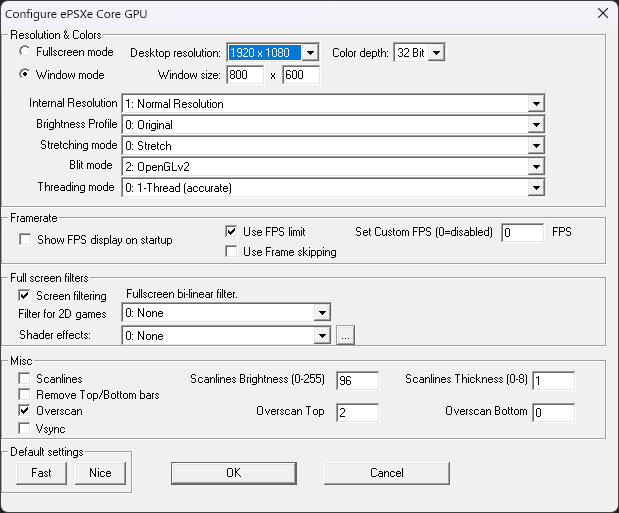Click '0: 1-Thread (accurate)' value
This screenshot has height=513, width=619.
pos(178,188)
